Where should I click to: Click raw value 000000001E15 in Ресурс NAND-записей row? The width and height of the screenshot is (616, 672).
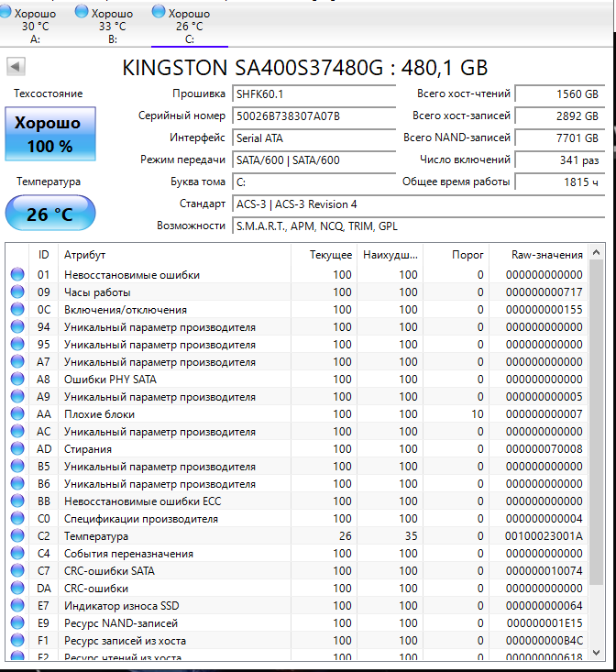[544, 622]
